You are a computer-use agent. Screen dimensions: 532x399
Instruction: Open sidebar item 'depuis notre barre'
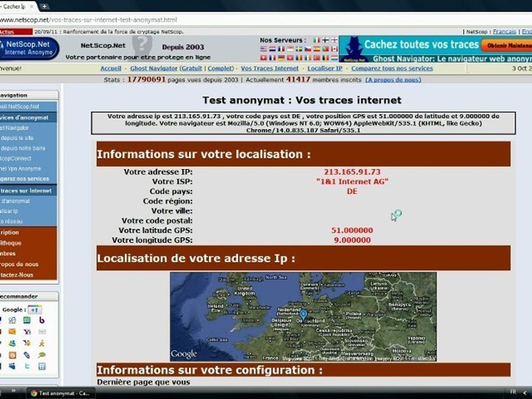pyautogui.click(x=23, y=149)
